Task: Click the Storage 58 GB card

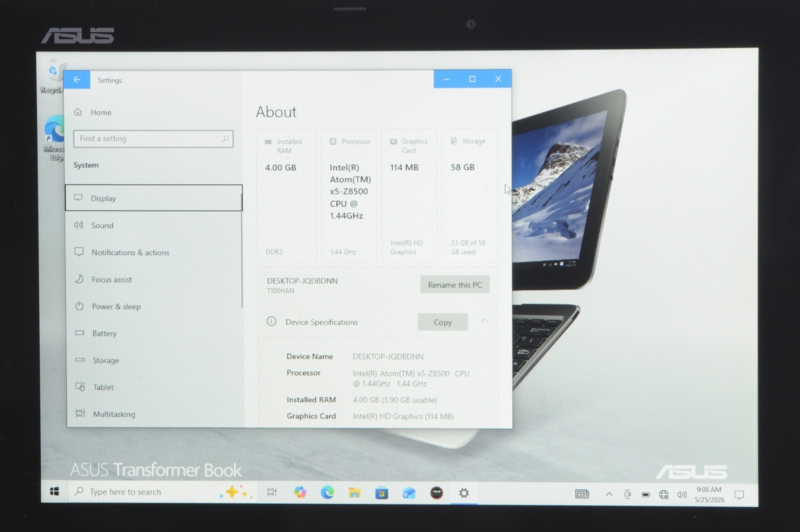Action: [469, 195]
